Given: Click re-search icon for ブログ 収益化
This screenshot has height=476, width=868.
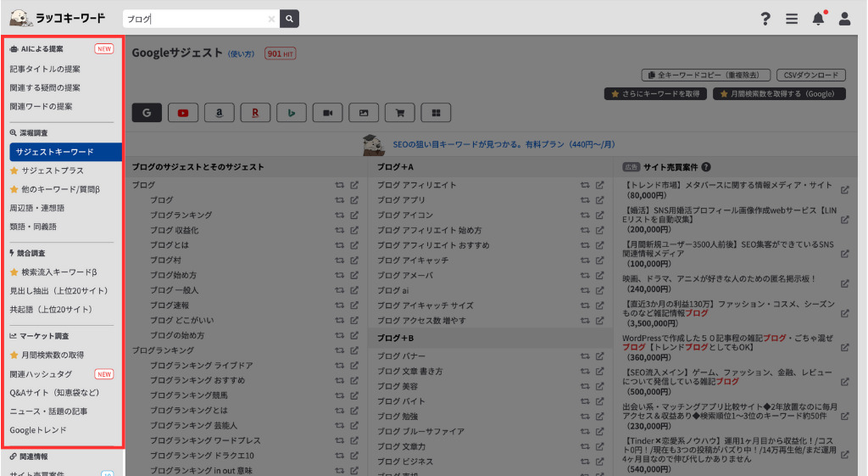Looking at the screenshot, I should point(339,230).
